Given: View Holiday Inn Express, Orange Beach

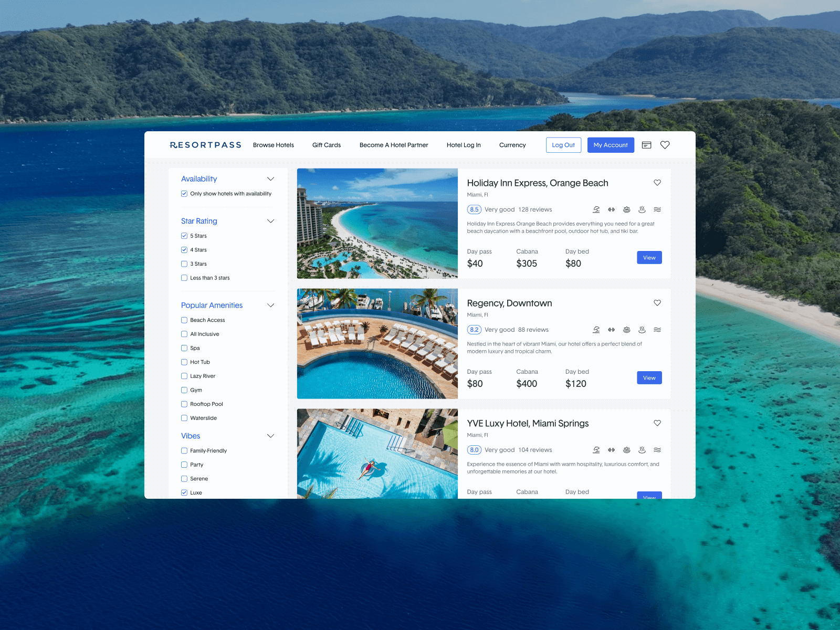Looking at the screenshot, I should 649,257.
